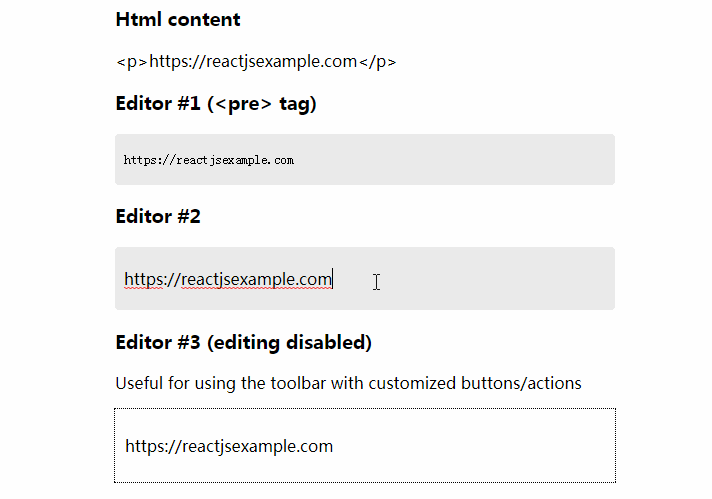Viewport: 712px width, 499px height.
Task: Click the Editor #1 (<pre> tag) heading
Action: pyautogui.click(x=216, y=104)
